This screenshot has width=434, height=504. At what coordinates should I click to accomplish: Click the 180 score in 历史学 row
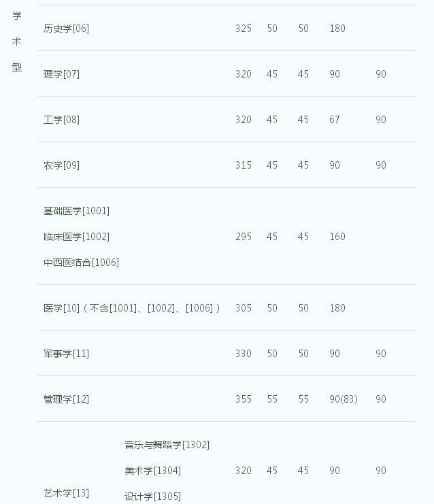pyautogui.click(x=337, y=29)
